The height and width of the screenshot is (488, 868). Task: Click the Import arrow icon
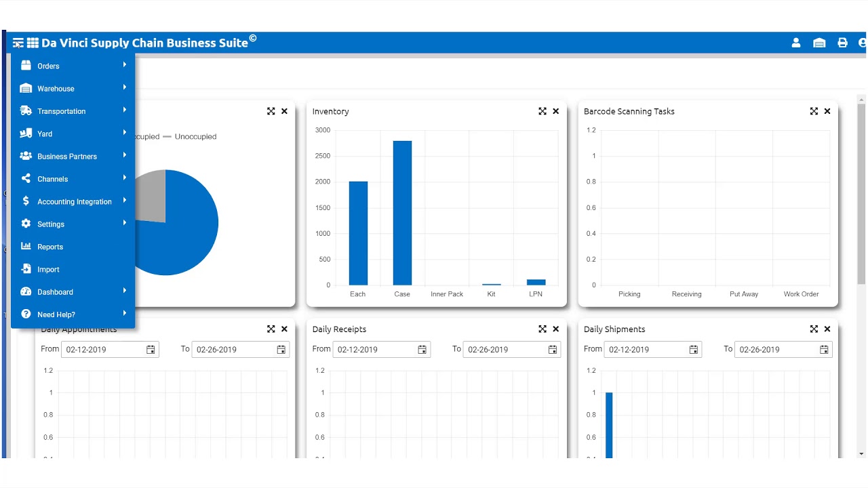click(26, 269)
